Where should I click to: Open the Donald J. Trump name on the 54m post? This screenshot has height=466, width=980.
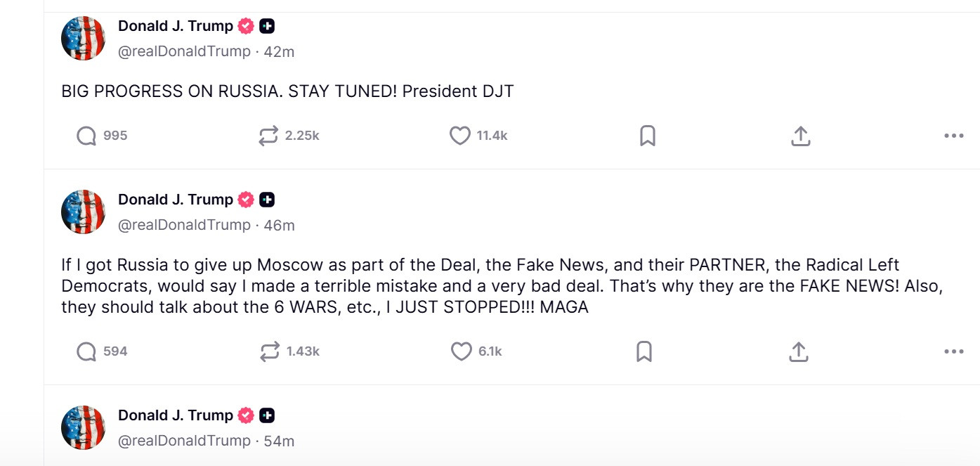click(175, 415)
